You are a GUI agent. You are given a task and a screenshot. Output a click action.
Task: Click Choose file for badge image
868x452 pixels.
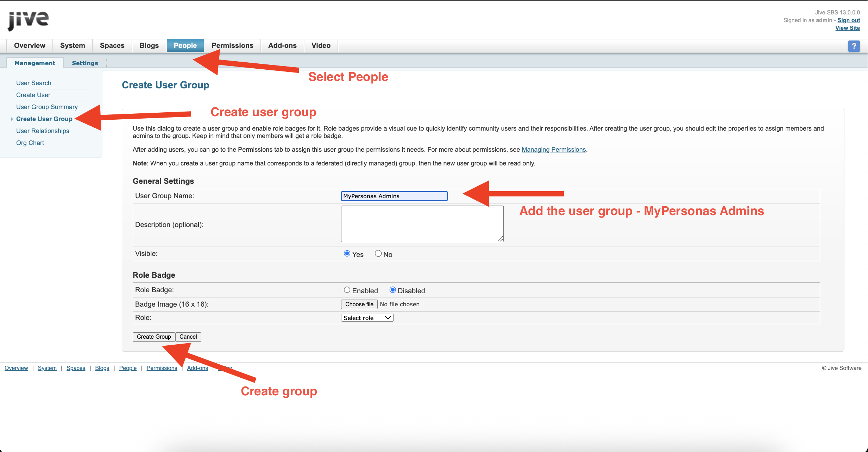pyautogui.click(x=359, y=304)
